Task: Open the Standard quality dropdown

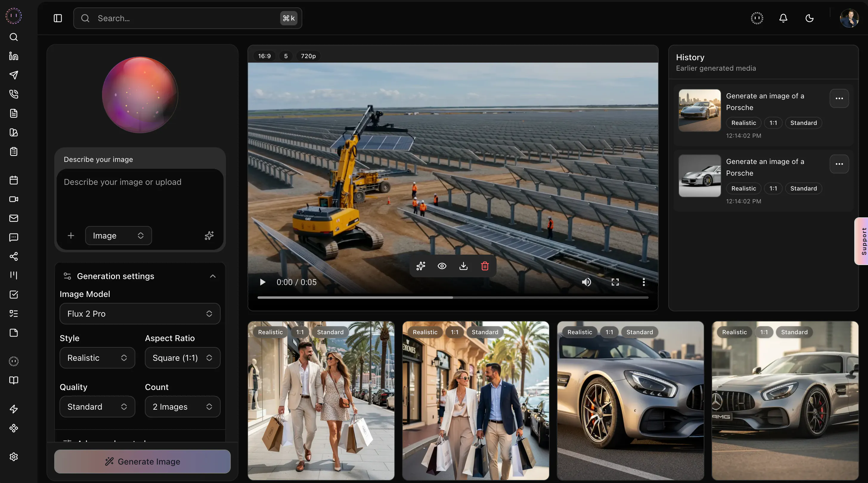Action: click(97, 407)
